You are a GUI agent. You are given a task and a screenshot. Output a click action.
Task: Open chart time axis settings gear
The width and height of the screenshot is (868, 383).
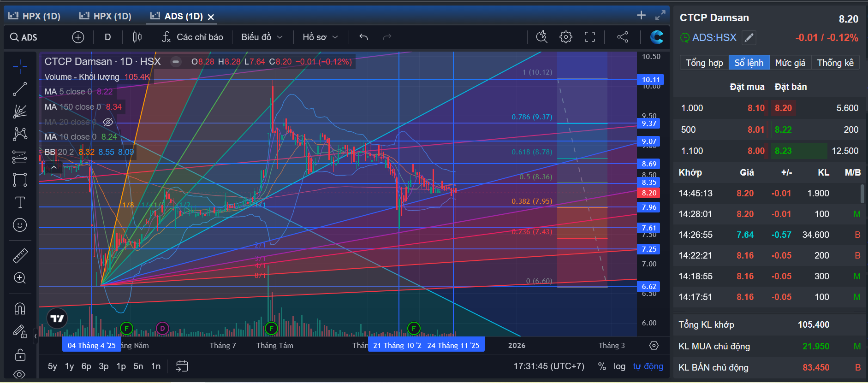point(654,345)
